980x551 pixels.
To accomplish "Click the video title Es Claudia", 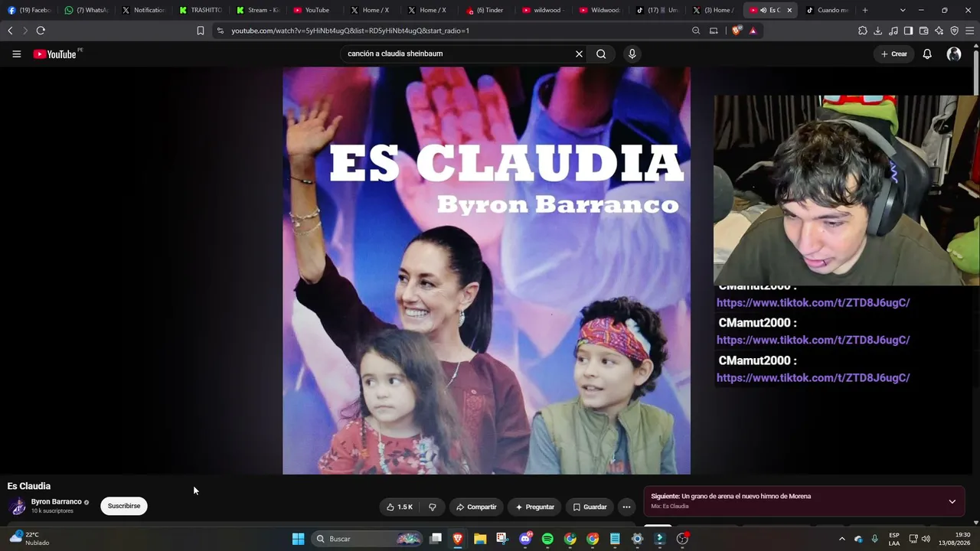I will (x=29, y=486).
